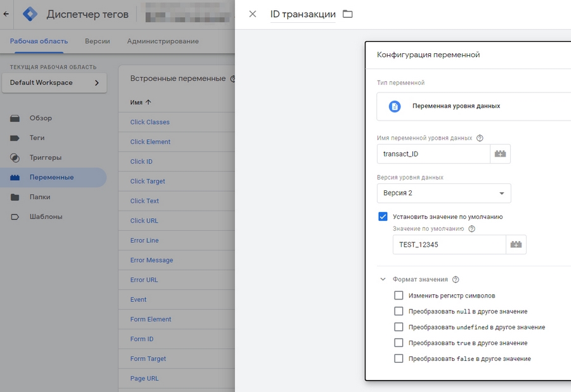Open the Версия 2 data layer dropdown
The height and width of the screenshot is (392, 571).
click(x=443, y=193)
